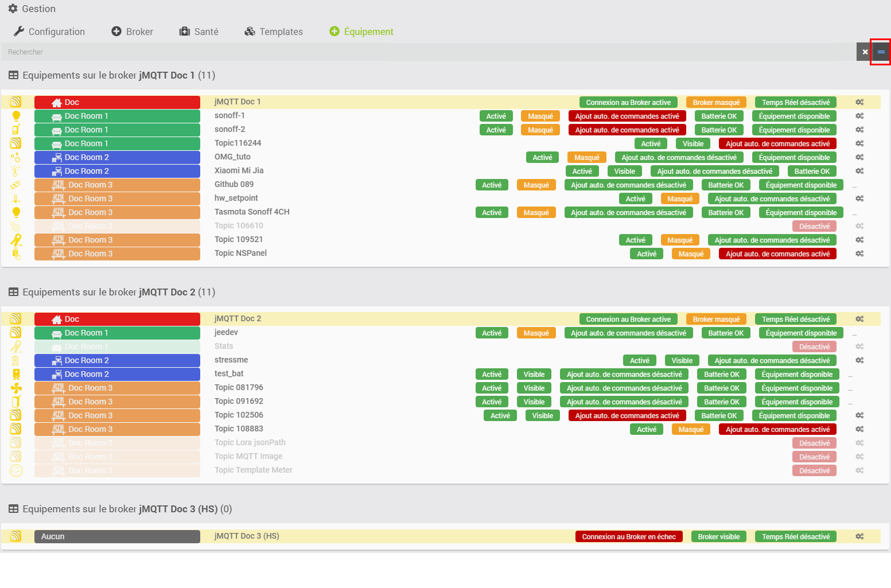Click the clear search X icon
Viewport: 891px width, 588px height.
click(865, 52)
